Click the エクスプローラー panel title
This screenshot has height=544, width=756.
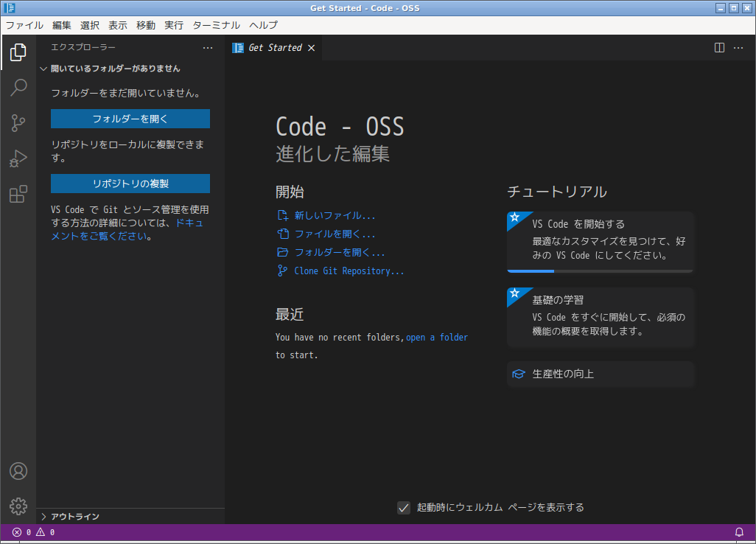tap(83, 47)
